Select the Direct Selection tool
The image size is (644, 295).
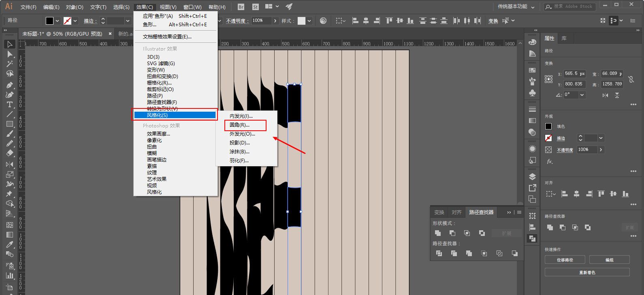(10, 54)
